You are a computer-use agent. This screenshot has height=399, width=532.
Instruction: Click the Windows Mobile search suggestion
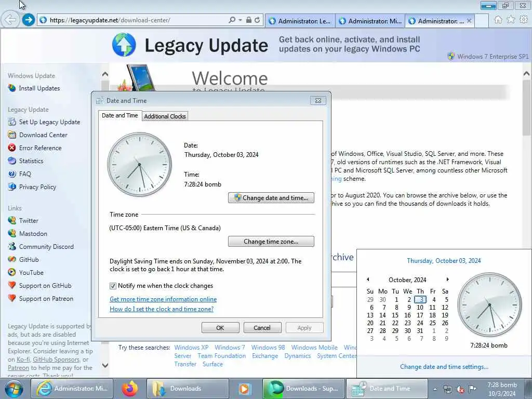coord(314,348)
